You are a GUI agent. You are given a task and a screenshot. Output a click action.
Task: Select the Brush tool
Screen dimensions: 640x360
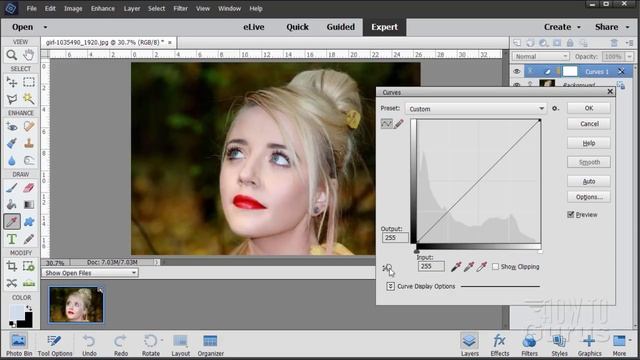[11, 188]
